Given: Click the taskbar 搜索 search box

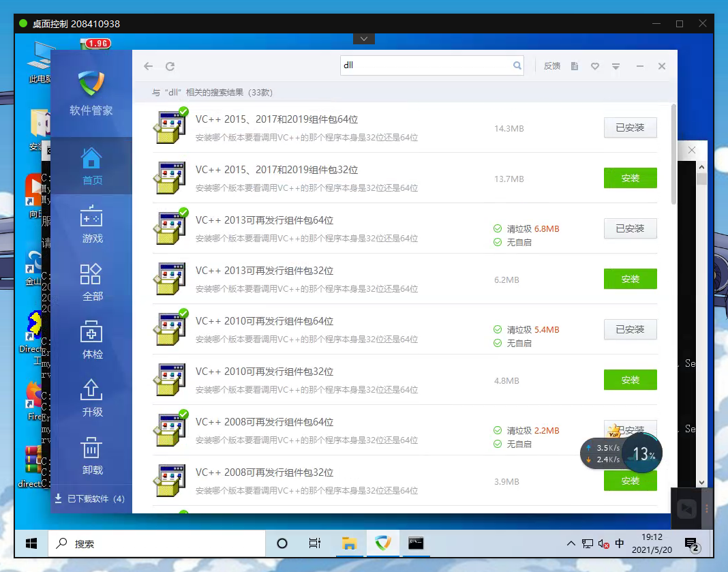Looking at the screenshot, I should (157, 543).
